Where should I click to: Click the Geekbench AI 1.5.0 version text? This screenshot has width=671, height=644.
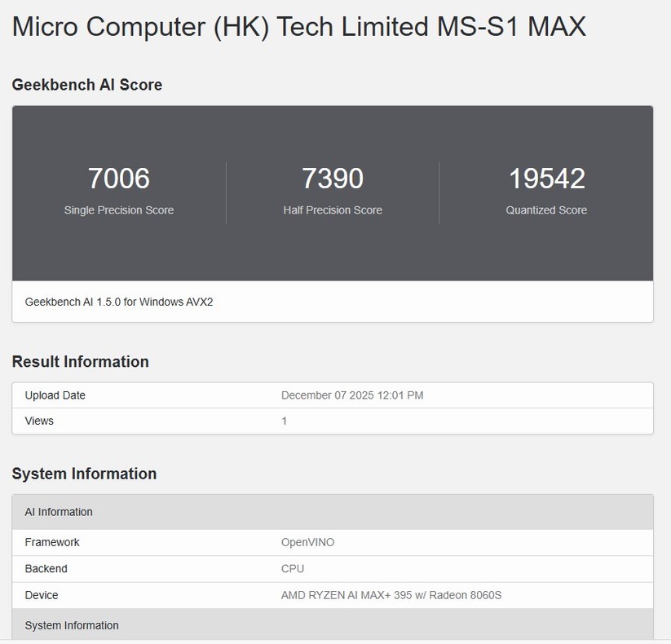click(x=121, y=302)
